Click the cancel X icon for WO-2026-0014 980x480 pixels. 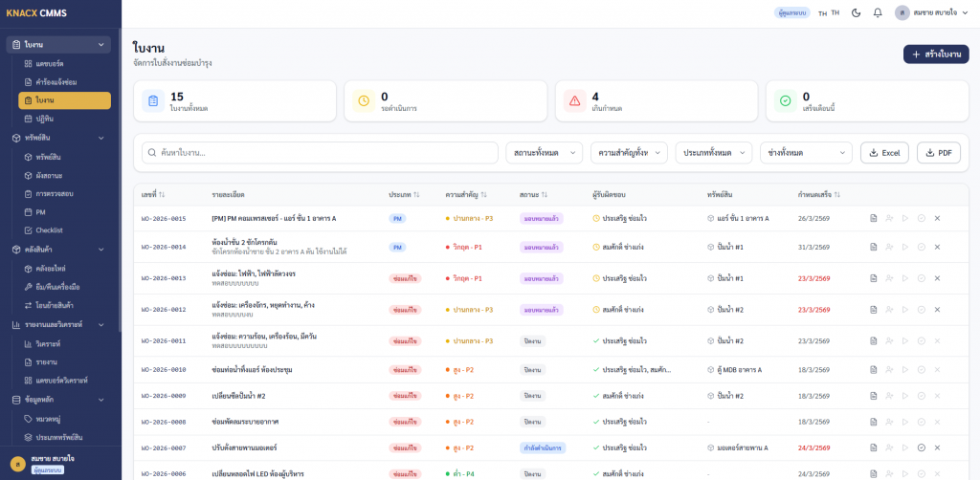pos(937,247)
